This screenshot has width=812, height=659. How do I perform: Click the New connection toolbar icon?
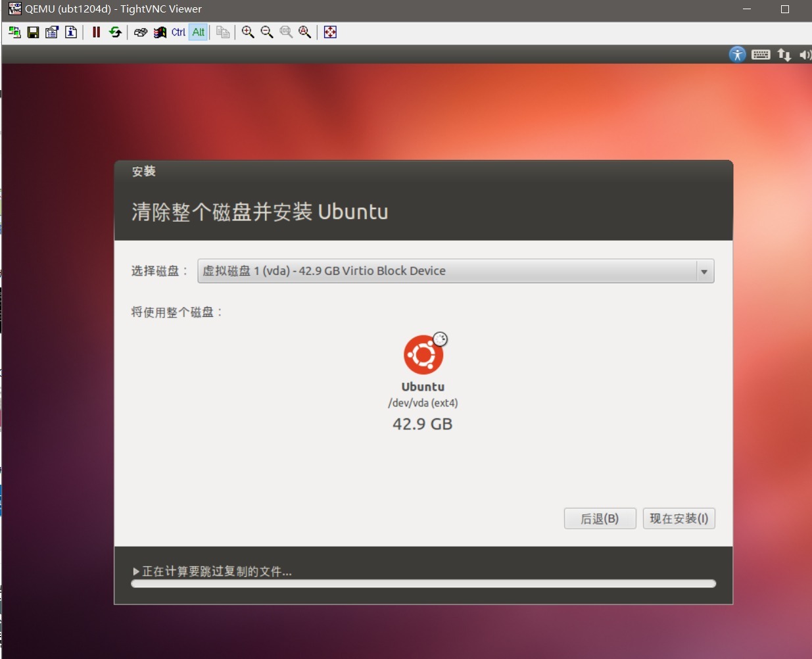click(x=14, y=32)
